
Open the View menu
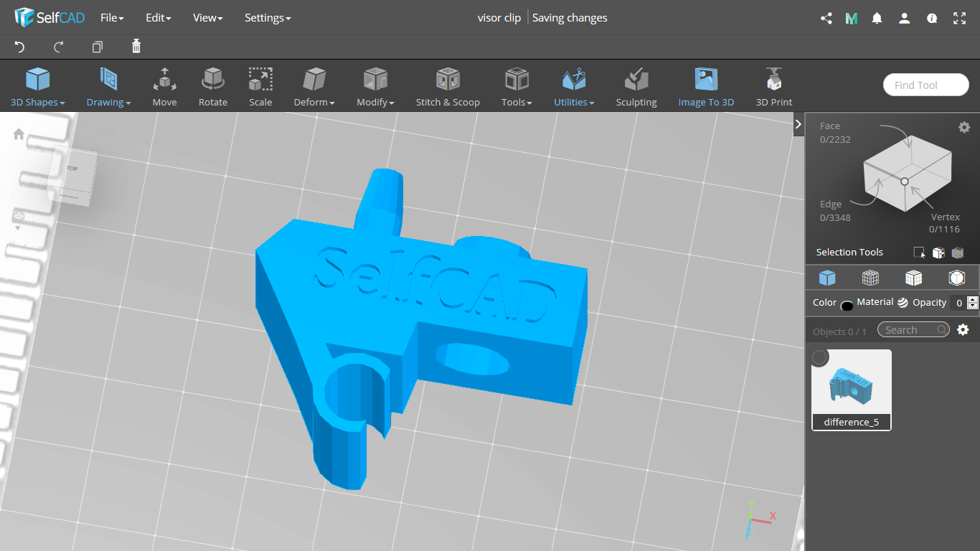tap(207, 18)
